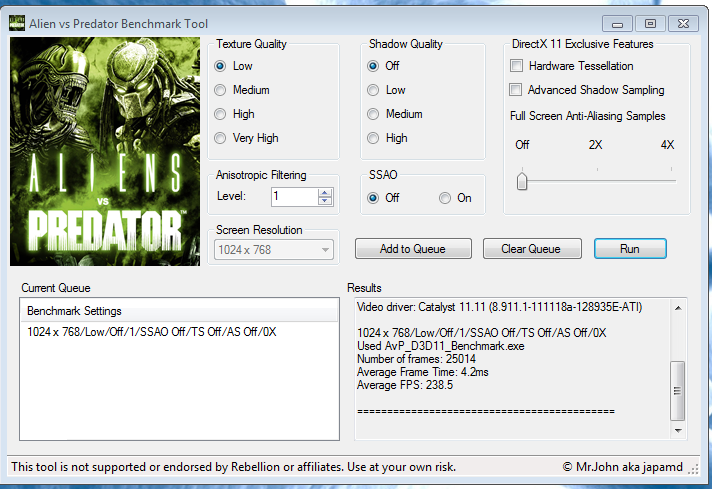Maximize the Benchmark Tool window
The width and height of the screenshot is (712, 489).
(x=650, y=24)
